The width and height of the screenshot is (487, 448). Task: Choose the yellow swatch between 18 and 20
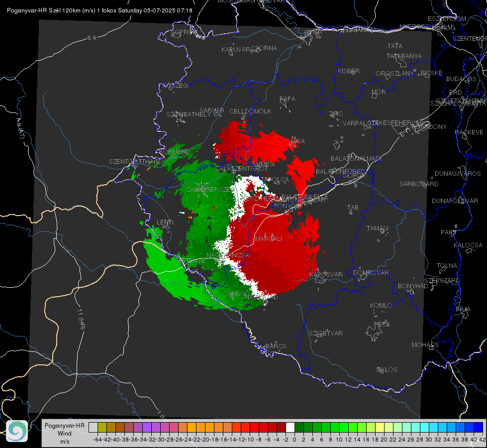pos(380,427)
